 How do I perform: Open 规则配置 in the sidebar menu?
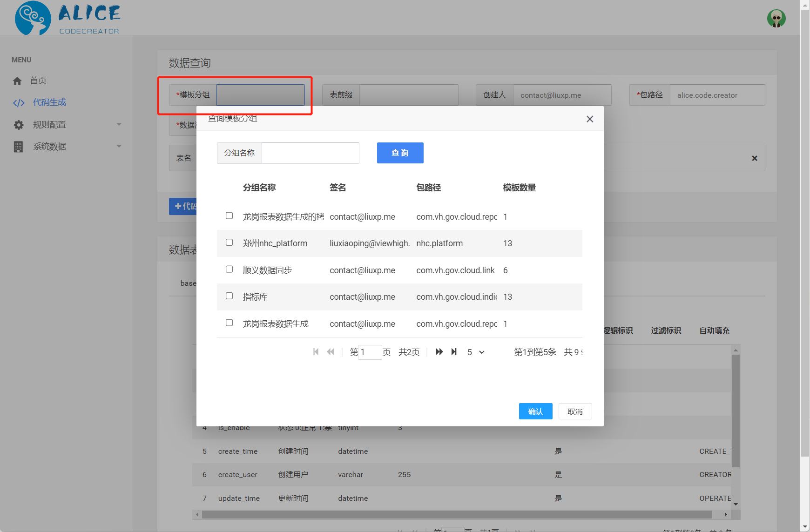pyautogui.click(x=49, y=125)
